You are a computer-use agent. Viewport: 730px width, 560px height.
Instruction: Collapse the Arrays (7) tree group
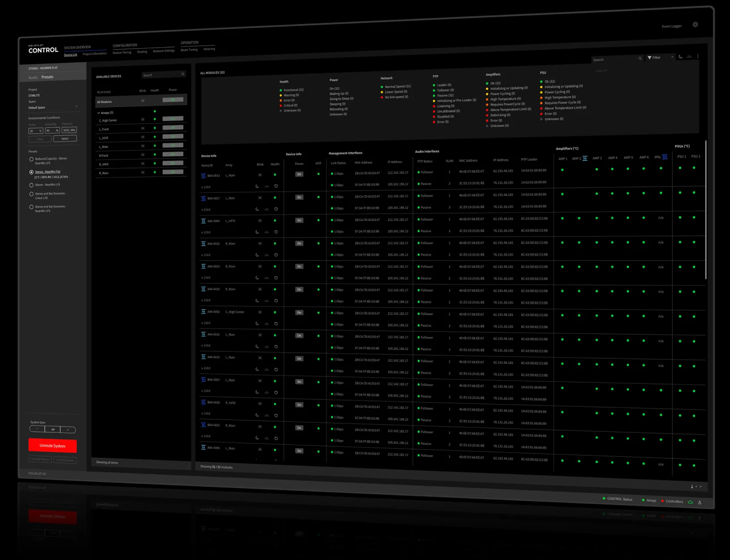pyautogui.click(x=99, y=113)
